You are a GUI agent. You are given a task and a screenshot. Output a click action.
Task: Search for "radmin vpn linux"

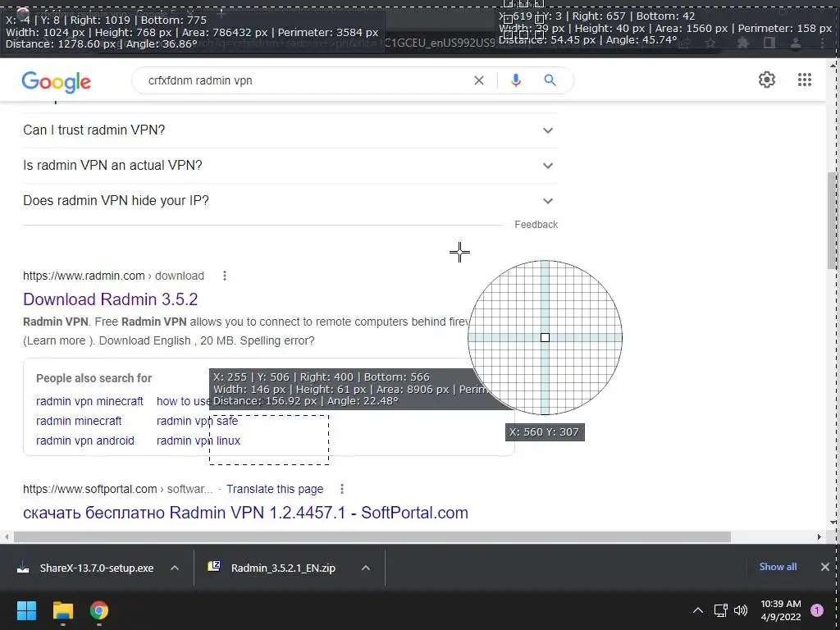199,441
